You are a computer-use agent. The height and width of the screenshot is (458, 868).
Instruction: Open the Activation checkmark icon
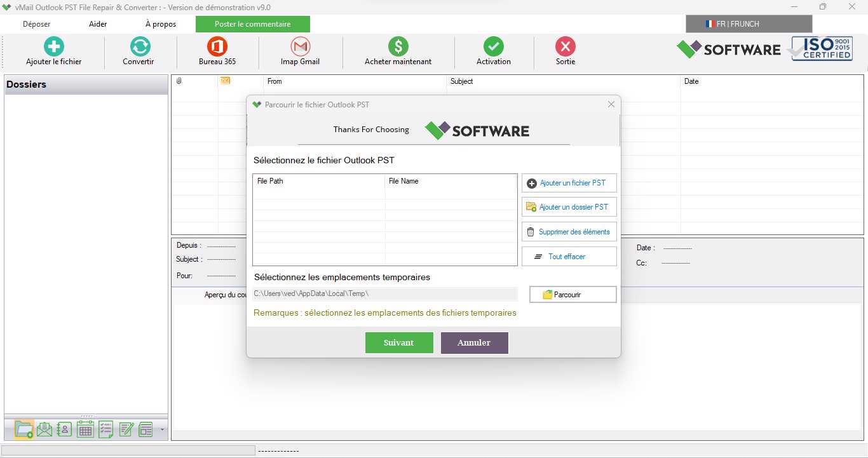click(x=494, y=46)
